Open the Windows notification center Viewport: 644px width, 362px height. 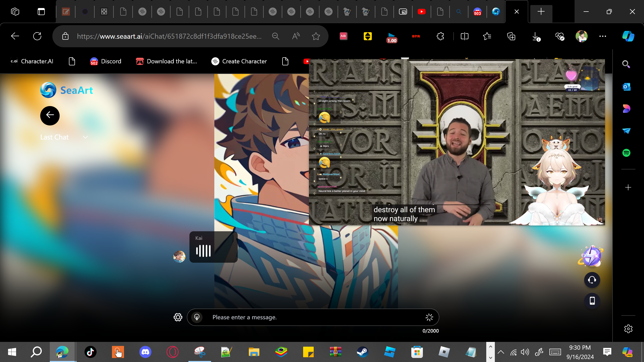[607, 352]
